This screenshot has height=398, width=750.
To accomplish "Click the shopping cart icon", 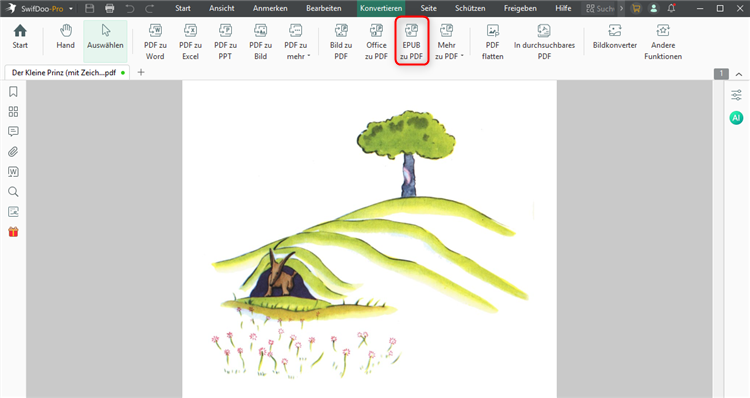I will [636, 8].
